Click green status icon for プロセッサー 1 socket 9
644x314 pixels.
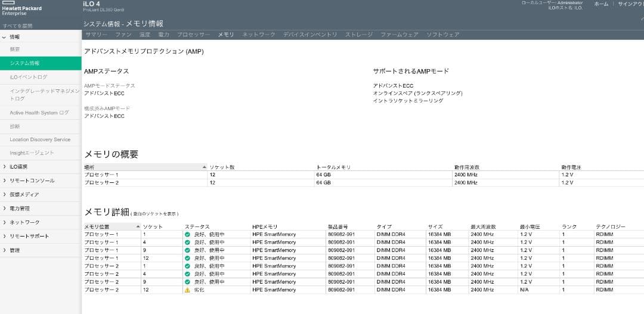(187, 250)
